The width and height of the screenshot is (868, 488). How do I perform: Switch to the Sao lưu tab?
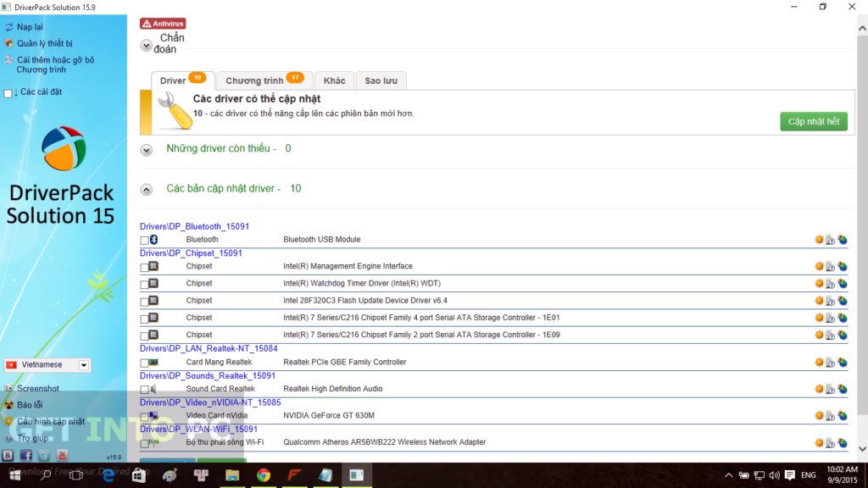tap(381, 80)
